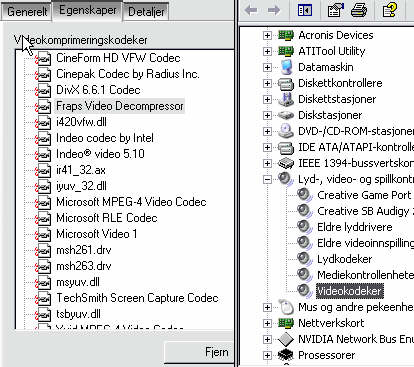The width and height of the screenshot is (414, 367).
Task: Select Microsoft Video 1 entry
Action: [97, 234]
